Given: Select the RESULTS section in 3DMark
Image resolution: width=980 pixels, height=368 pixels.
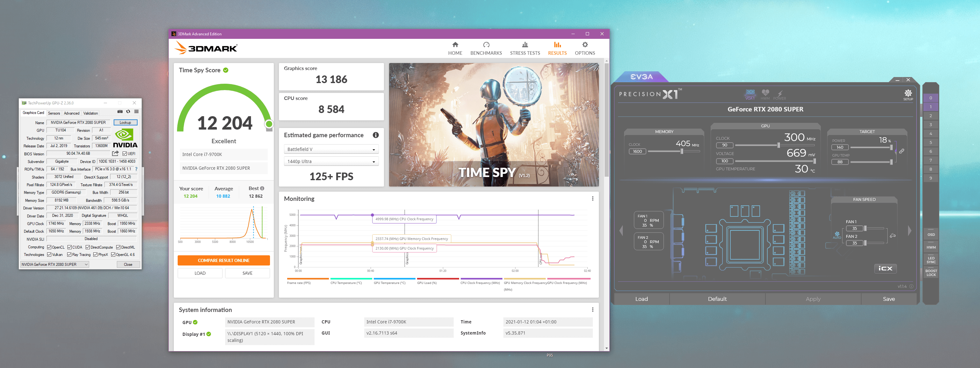Looking at the screenshot, I should [x=557, y=48].
